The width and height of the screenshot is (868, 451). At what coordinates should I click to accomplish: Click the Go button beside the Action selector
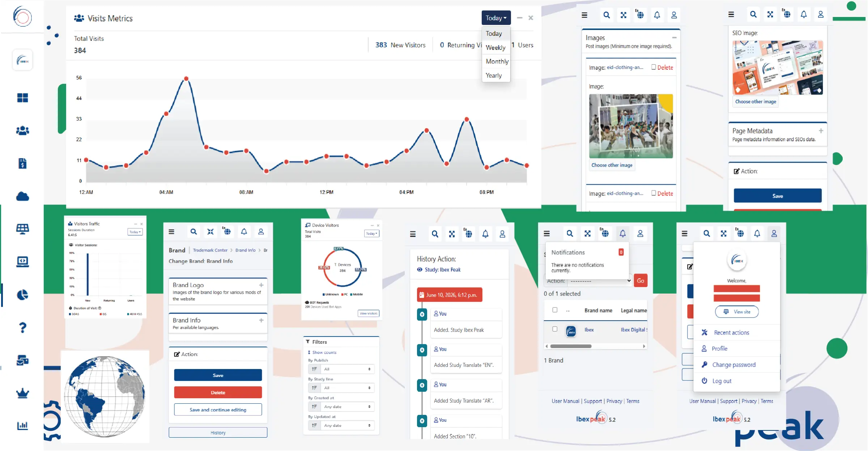point(640,280)
